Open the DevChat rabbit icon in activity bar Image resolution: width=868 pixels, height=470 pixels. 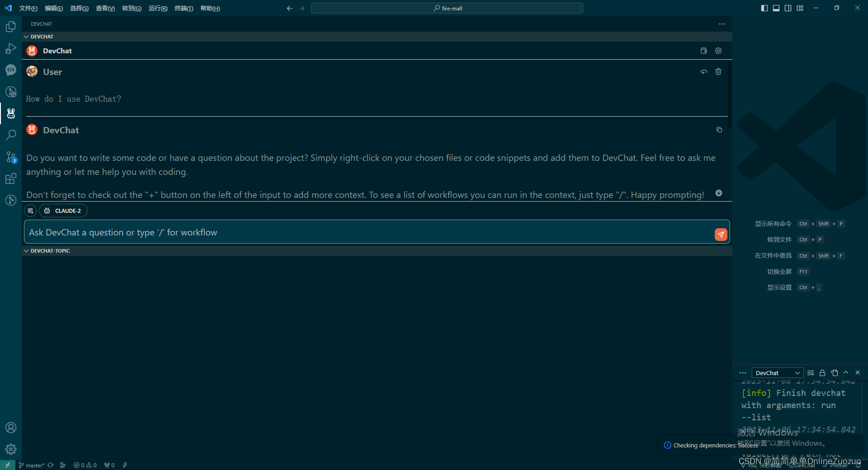point(11,113)
